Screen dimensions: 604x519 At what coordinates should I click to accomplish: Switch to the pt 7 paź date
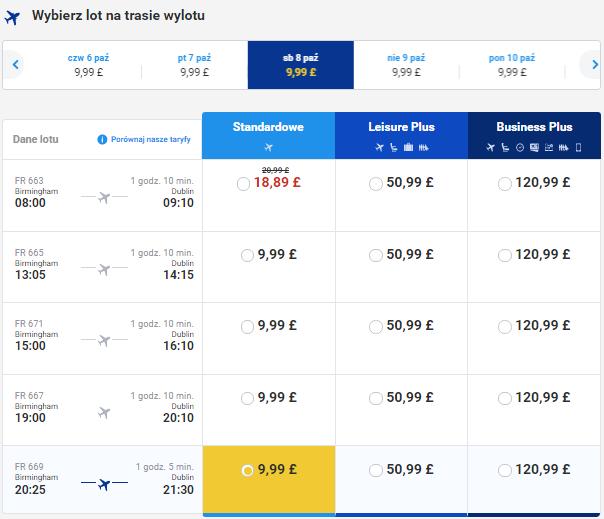click(x=195, y=65)
